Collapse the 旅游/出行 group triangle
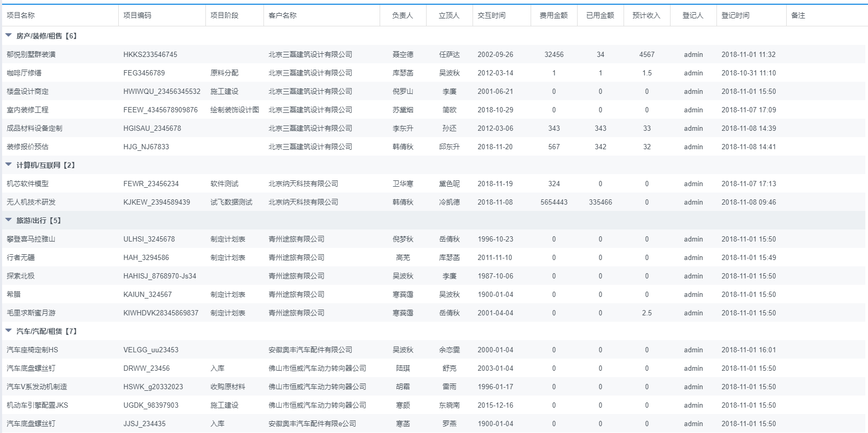The height and width of the screenshot is (433, 868). tap(8, 220)
